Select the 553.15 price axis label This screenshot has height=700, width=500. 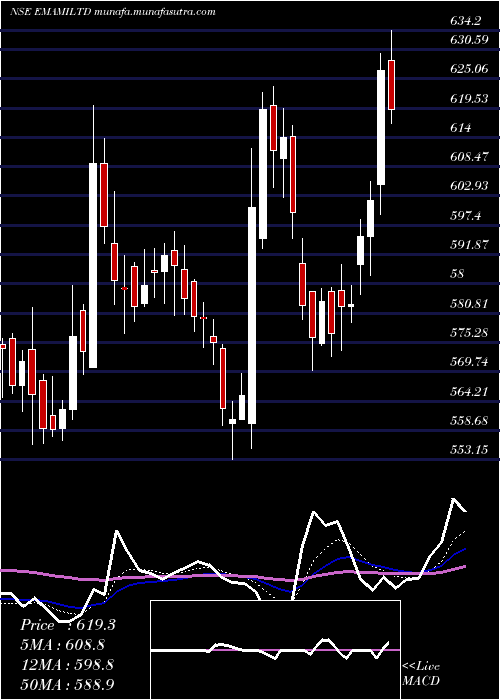(x=469, y=450)
